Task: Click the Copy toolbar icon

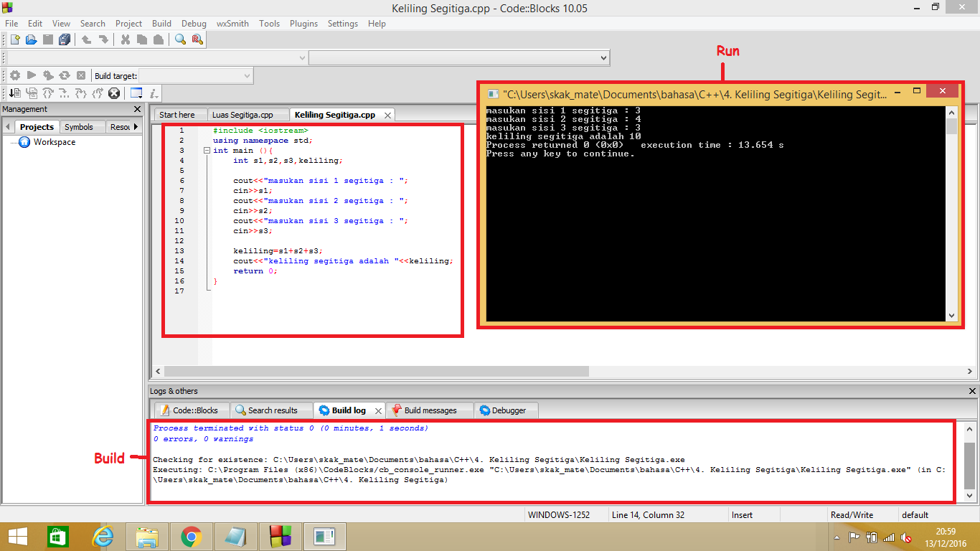Action: pos(141,39)
